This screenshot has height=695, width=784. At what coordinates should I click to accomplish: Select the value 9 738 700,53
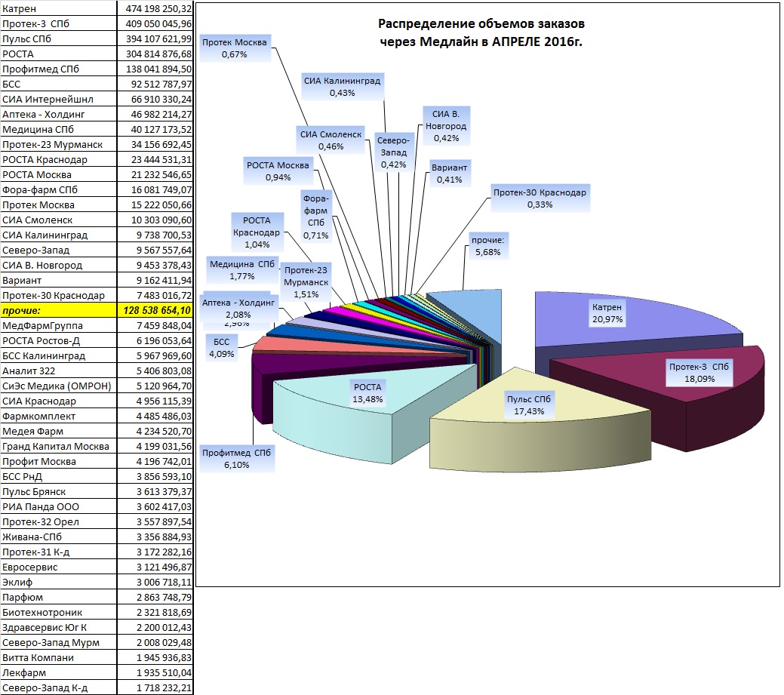click(x=155, y=235)
